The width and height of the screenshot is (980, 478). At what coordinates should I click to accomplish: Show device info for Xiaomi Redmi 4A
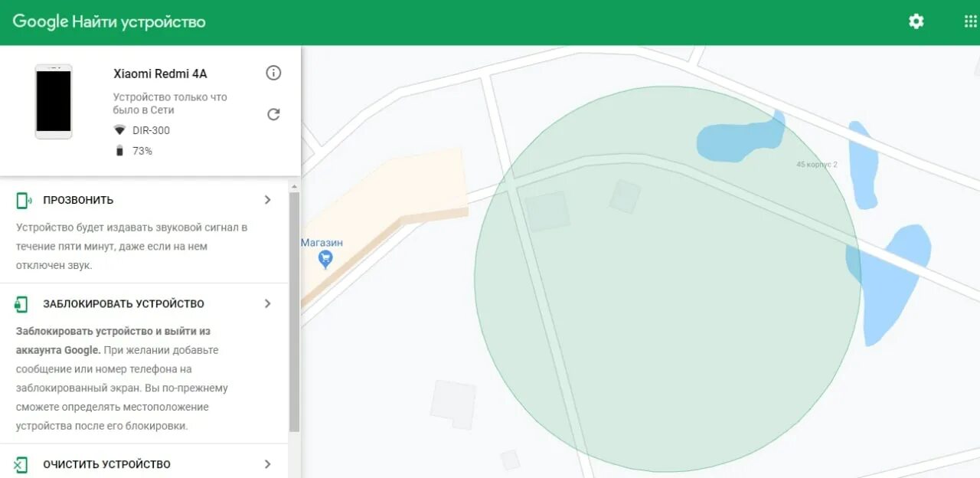(x=273, y=73)
